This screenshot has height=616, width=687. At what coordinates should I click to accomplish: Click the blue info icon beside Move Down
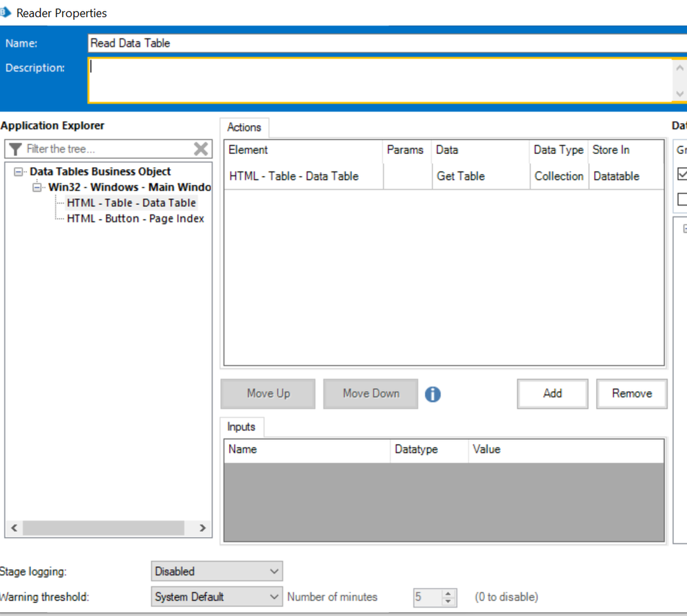click(x=433, y=395)
